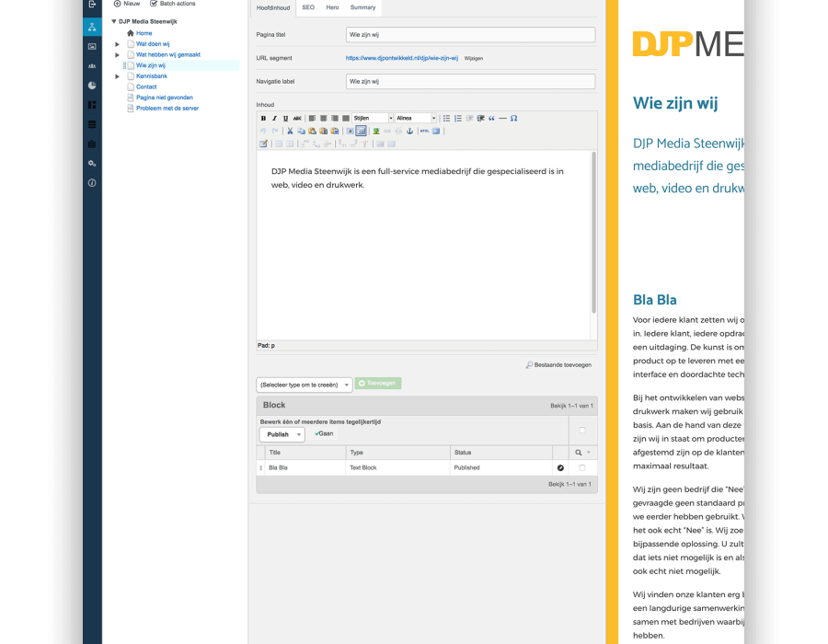This screenshot has width=828, height=644.
Task: Align text left in content editor
Action: tap(312, 119)
